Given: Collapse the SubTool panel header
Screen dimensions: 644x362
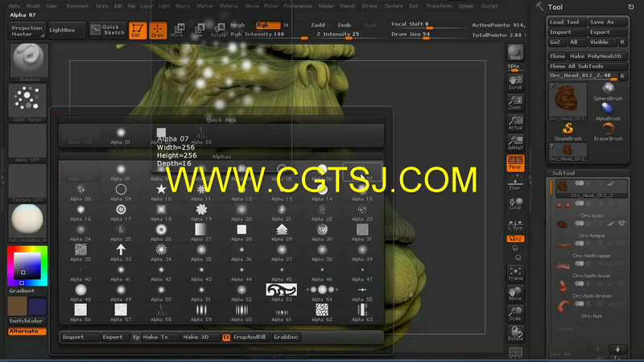Looking at the screenshot, I should pos(588,173).
